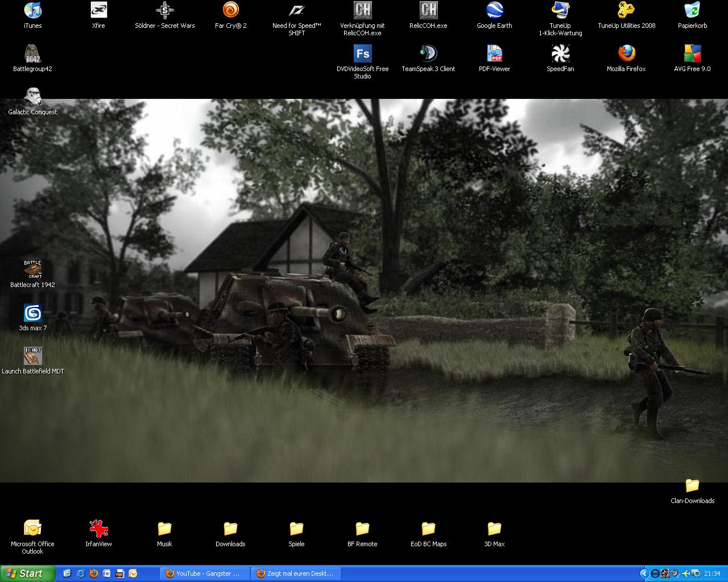Screen dimensions: 728x582
Task: Switch to Zeigt mal euren Deskt... window
Action: coord(296,573)
